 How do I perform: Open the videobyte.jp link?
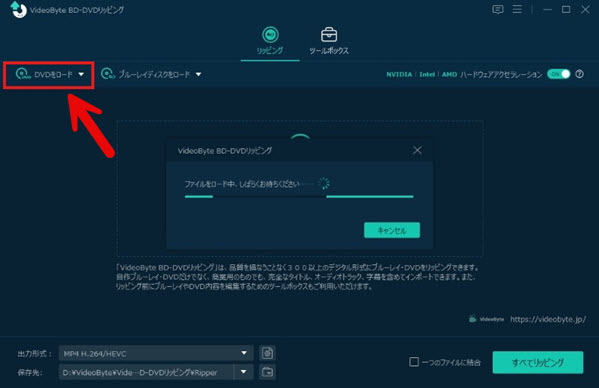(548, 319)
